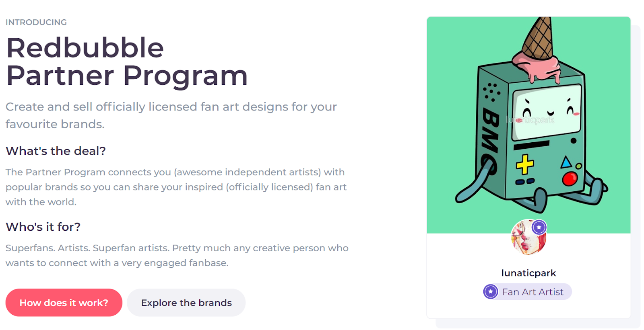Click the red round button on BMO

pos(570,178)
